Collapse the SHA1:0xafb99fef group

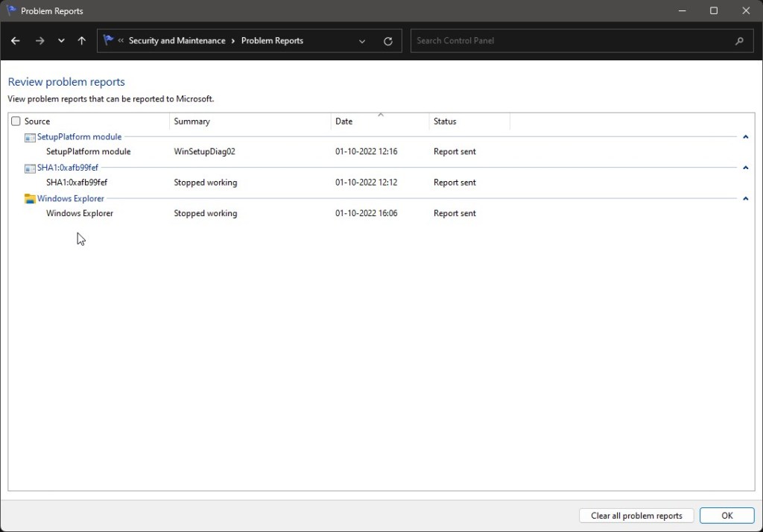coord(745,168)
